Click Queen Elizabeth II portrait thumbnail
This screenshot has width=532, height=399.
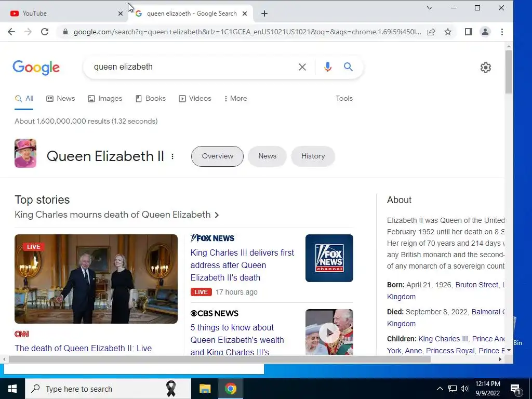tap(25, 153)
